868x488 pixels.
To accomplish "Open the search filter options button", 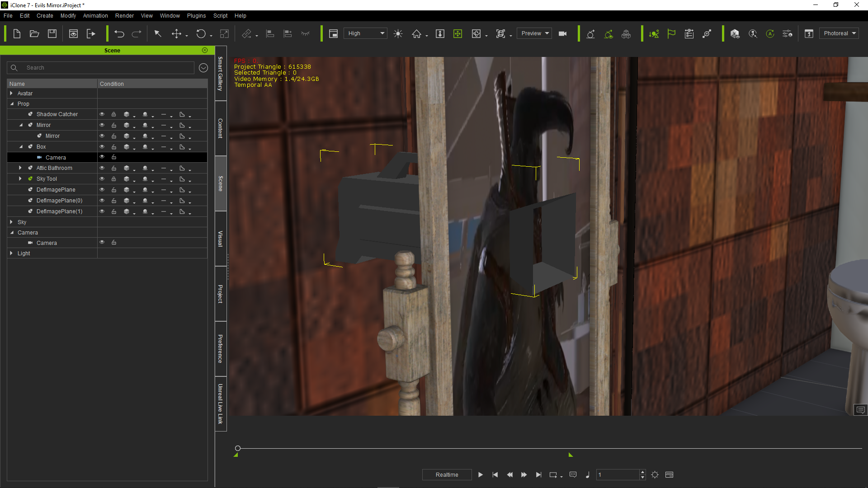I will pos(203,67).
